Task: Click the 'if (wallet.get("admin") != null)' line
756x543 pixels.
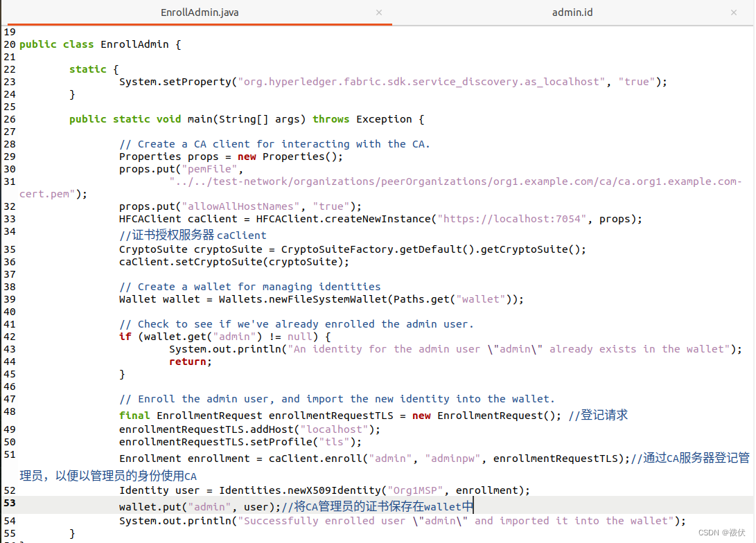Action: 225,337
